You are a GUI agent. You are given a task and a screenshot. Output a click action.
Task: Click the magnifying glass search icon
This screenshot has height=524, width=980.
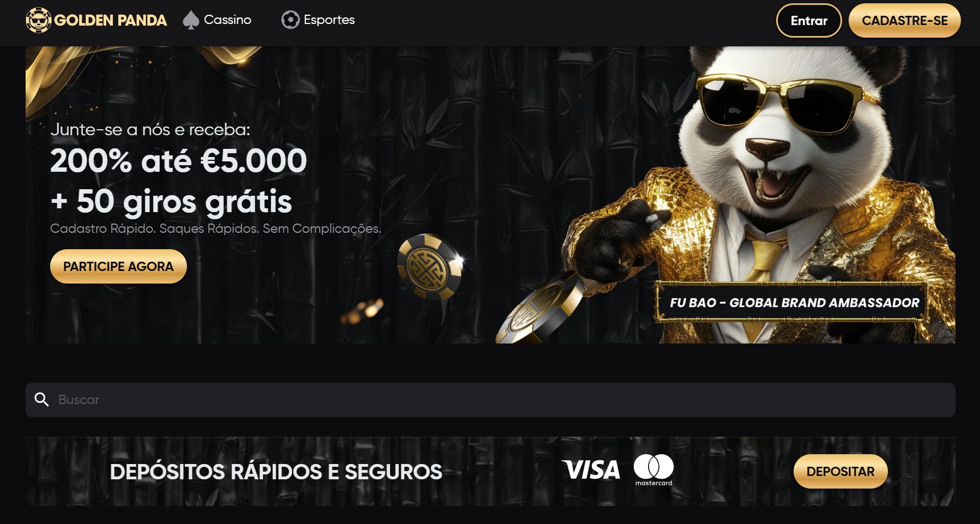coord(41,400)
